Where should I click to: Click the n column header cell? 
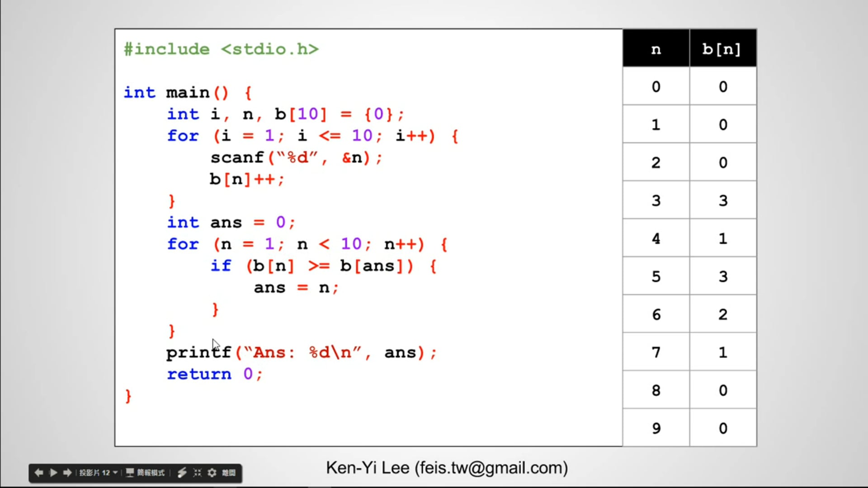[x=656, y=49]
